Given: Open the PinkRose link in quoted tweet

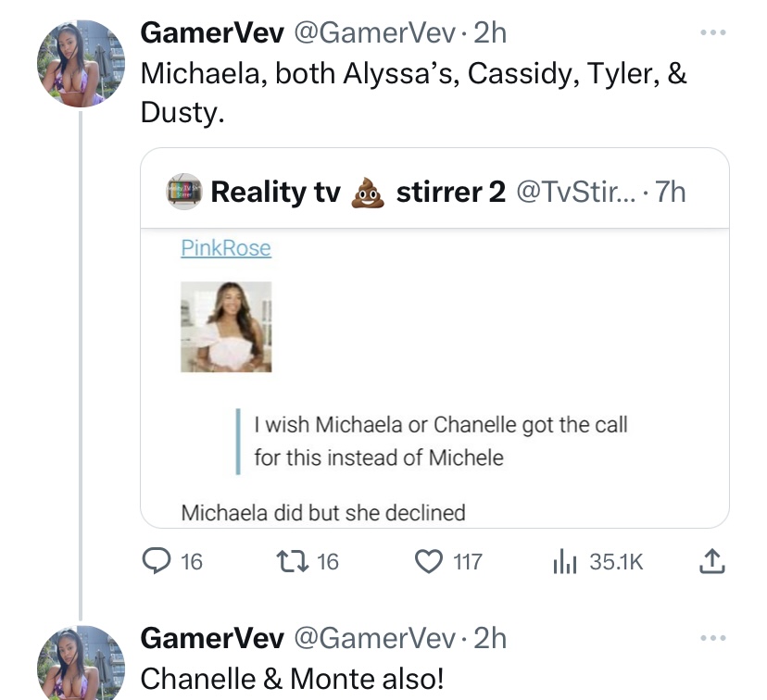Looking at the screenshot, I should click(226, 248).
